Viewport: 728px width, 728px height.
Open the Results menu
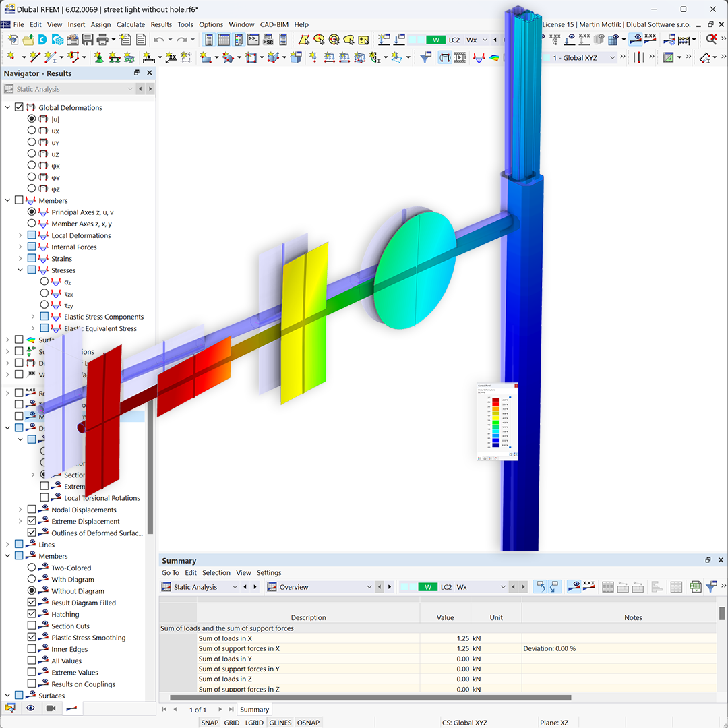pyautogui.click(x=160, y=24)
